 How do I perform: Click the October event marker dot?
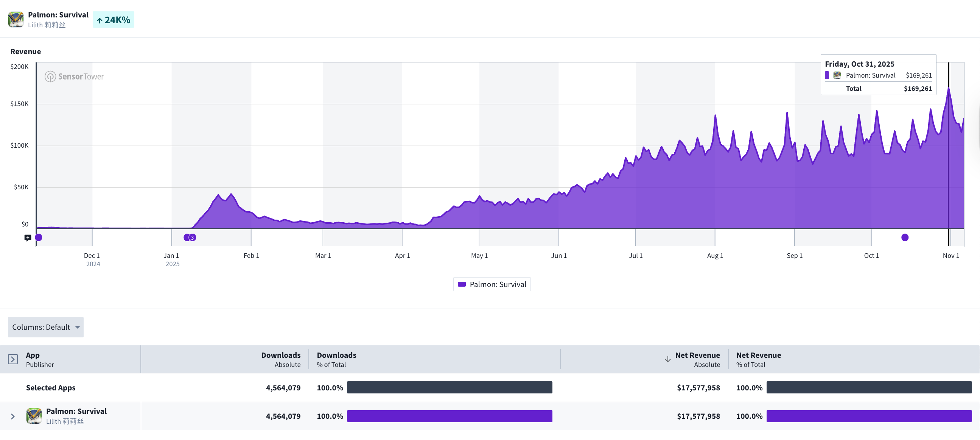click(x=905, y=238)
